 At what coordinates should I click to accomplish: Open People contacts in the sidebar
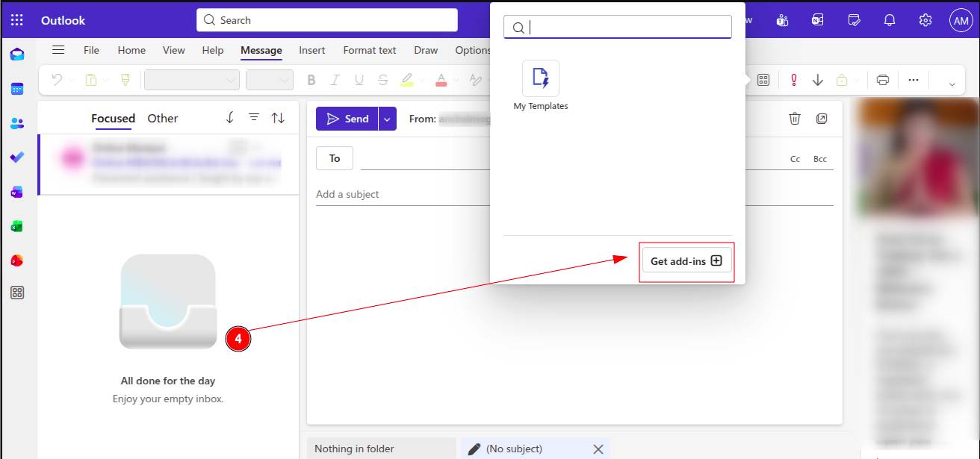(17, 123)
